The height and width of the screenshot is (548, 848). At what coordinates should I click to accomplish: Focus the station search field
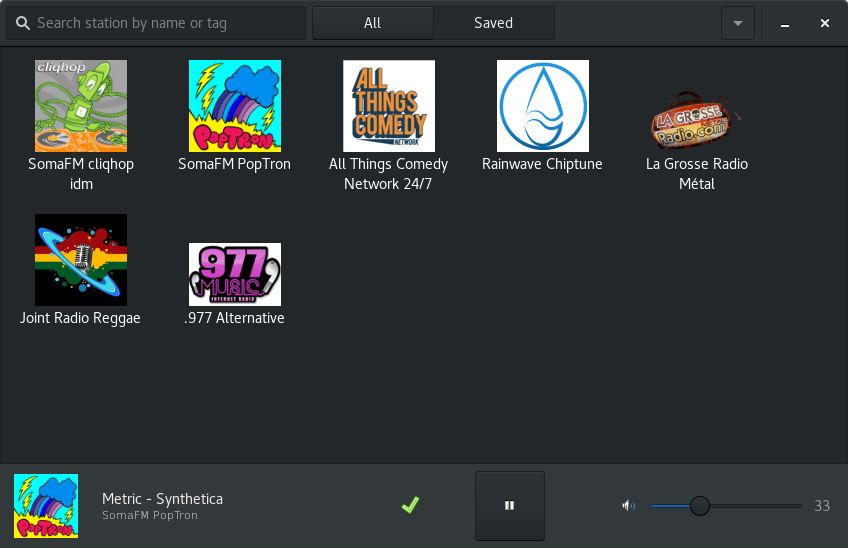pos(156,23)
